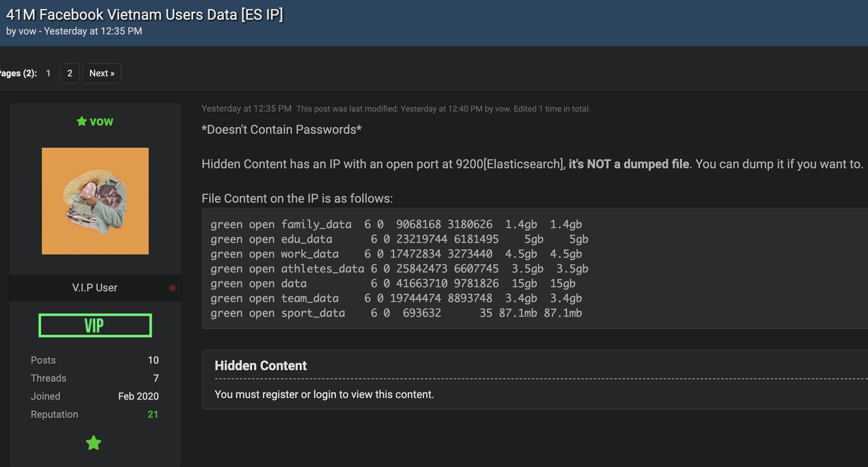Screen dimensions: 868x467
Task: Click the green reputation star at bottom
Action: tap(94, 443)
